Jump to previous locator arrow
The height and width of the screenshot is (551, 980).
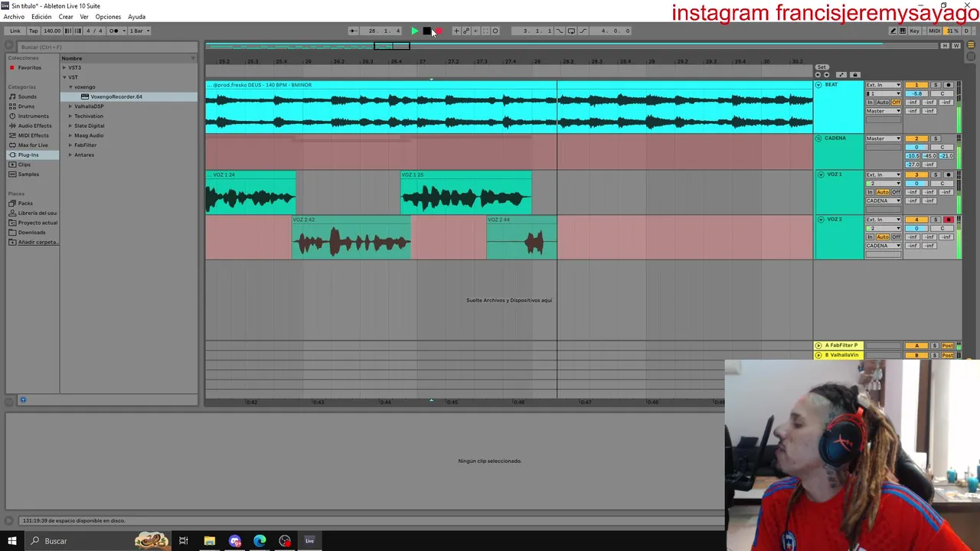[x=818, y=74]
